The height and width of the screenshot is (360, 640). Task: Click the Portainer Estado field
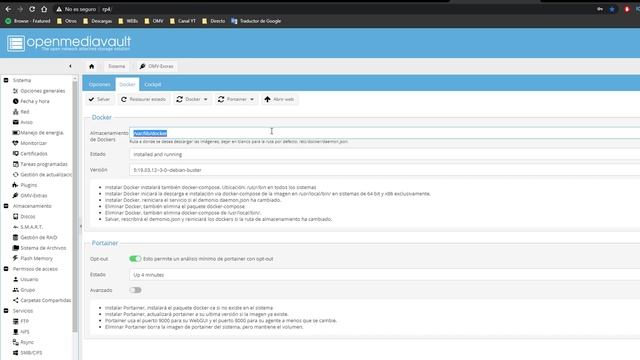click(384, 275)
